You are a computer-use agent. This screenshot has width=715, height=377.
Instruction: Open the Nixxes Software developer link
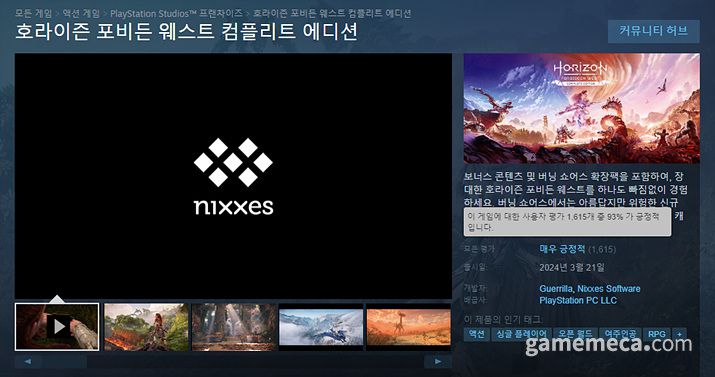609,289
